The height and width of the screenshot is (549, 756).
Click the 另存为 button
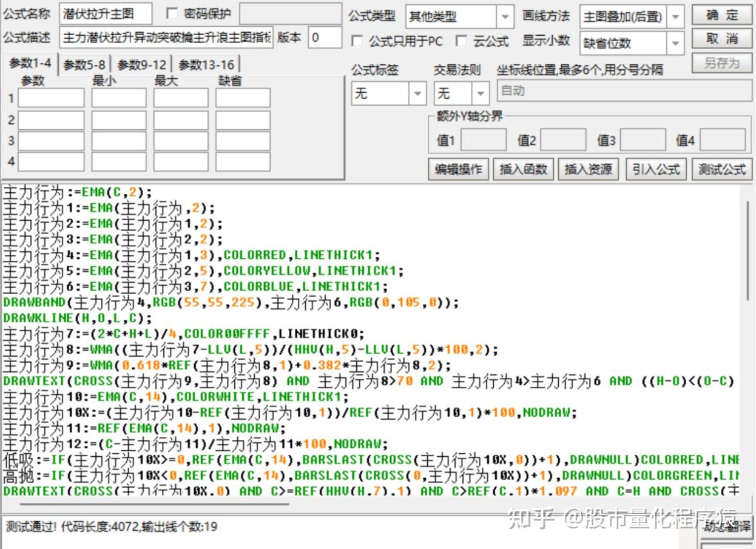coord(722,62)
